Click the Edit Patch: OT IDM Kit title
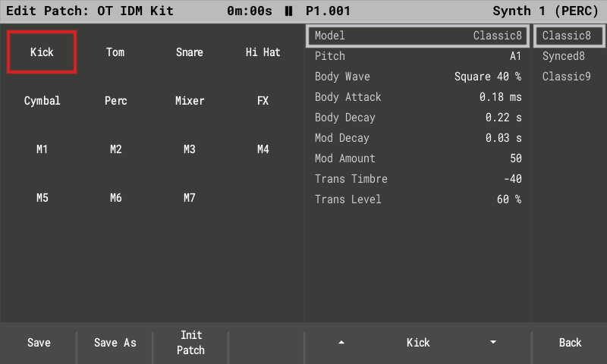 [90, 11]
